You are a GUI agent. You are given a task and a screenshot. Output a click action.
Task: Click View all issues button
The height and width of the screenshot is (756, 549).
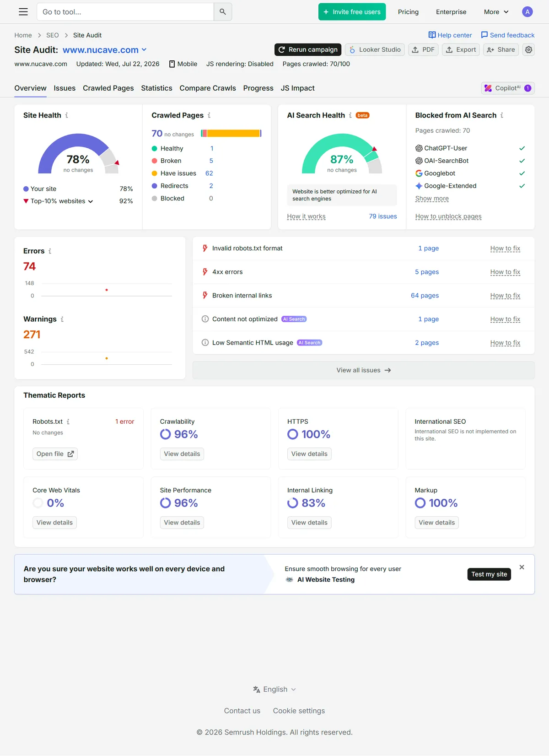364,370
